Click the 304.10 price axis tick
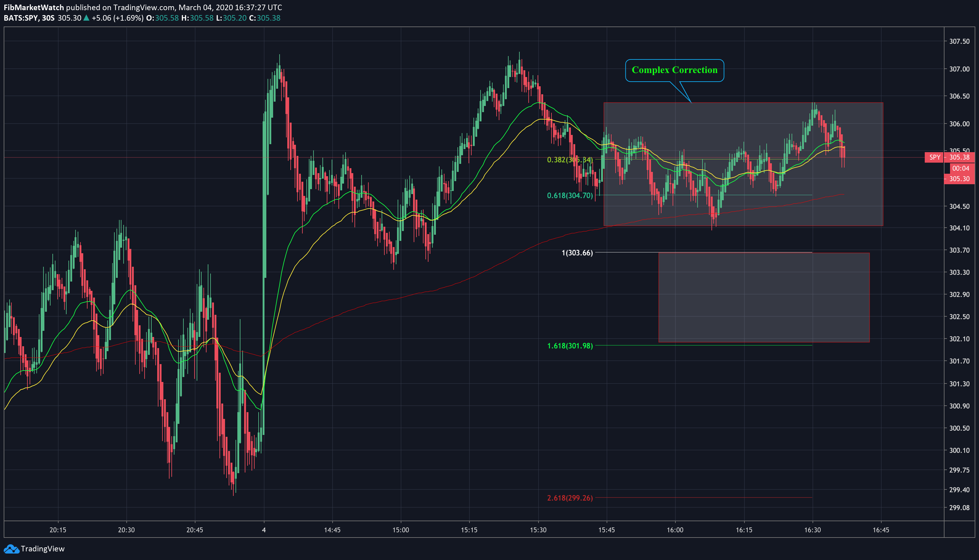 click(x=959, y=228)
